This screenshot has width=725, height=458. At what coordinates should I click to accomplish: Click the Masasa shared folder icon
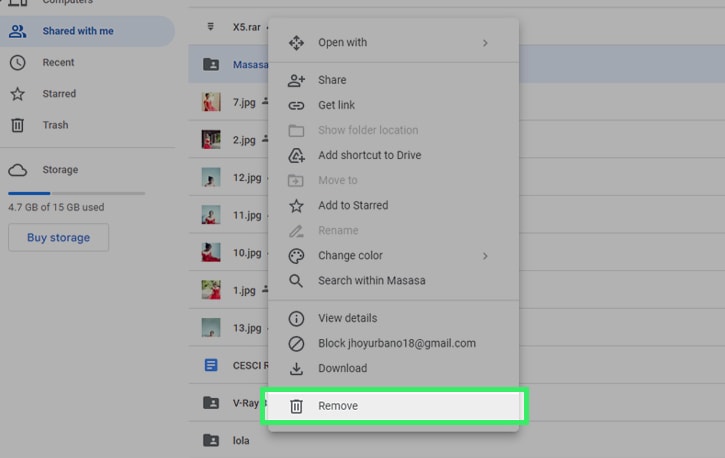(211, 64)
